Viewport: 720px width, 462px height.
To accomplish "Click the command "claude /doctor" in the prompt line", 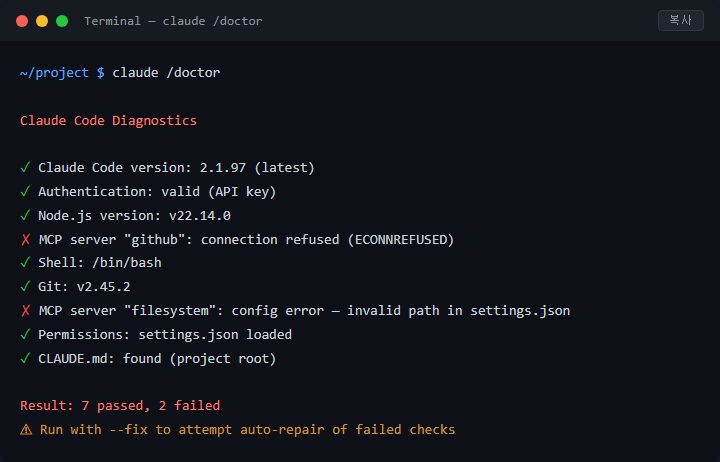I will (166, 73).
